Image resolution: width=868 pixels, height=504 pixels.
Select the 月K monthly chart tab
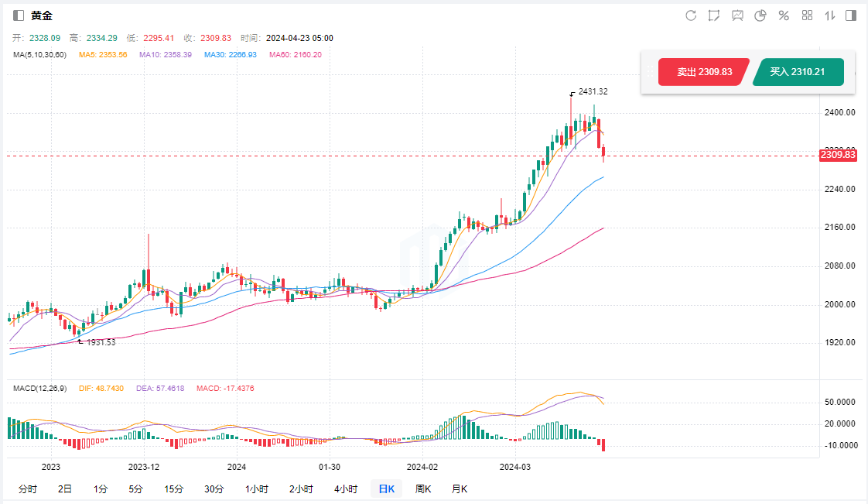tap(460, 489)
